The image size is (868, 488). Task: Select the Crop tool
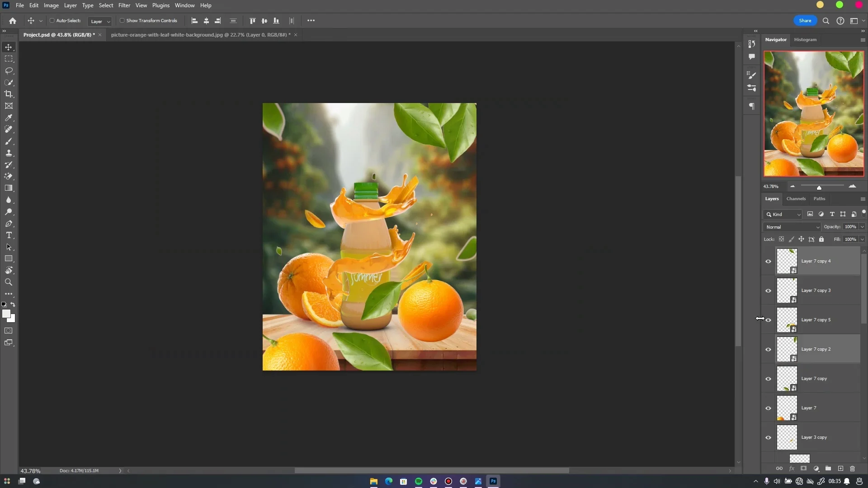coord(9,94)
